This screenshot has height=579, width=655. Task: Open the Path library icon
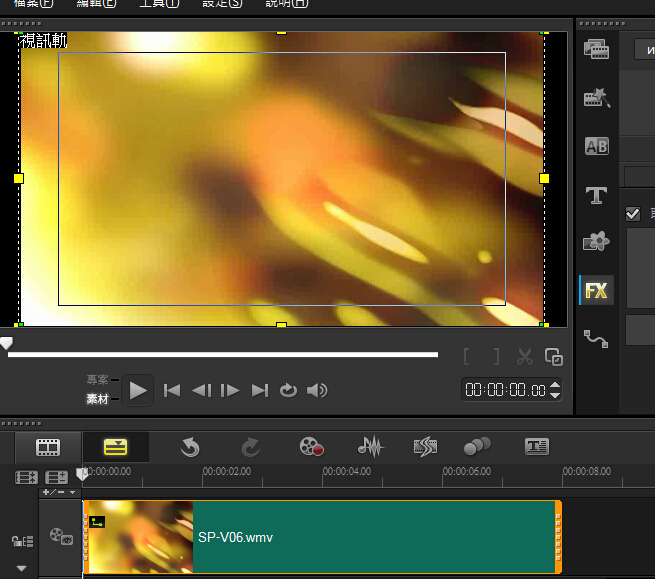[x=596, y=339]
